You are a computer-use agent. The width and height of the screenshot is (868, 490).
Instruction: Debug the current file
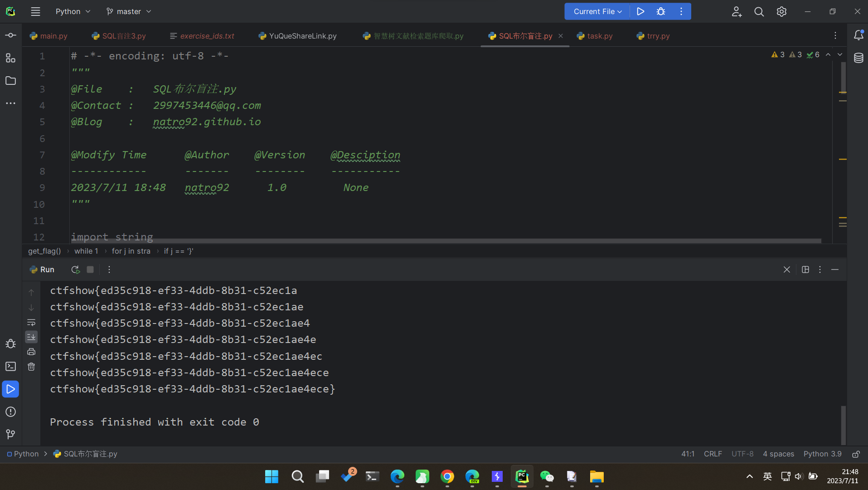coord(661,11)
